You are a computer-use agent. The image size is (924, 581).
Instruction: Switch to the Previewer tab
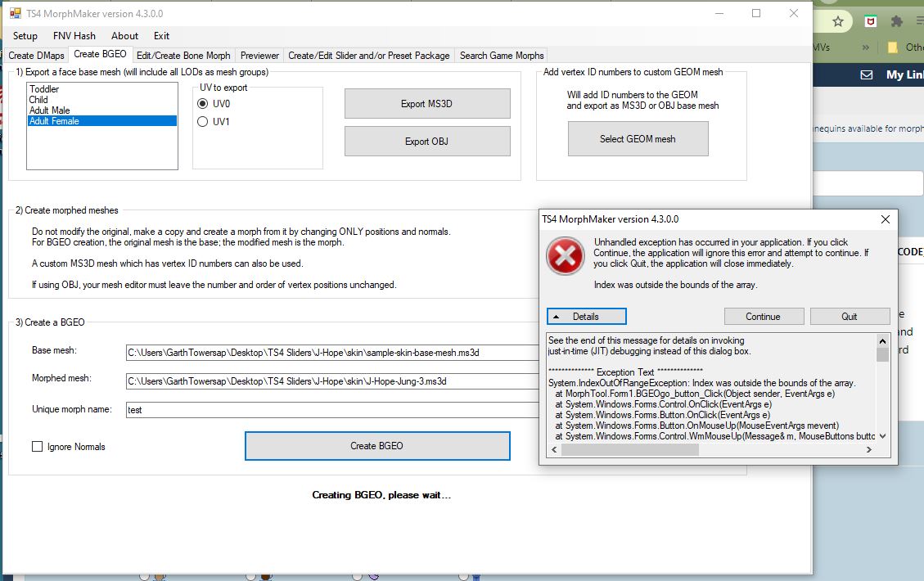259,55
